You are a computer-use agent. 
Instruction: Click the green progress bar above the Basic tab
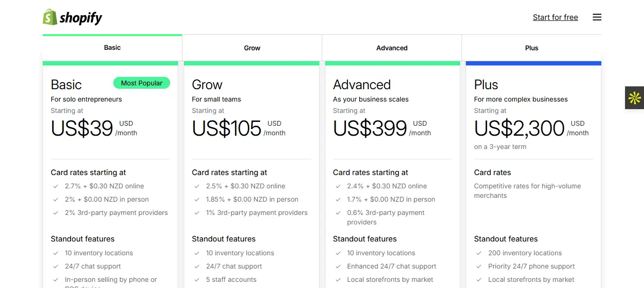(x=112, y=35)
